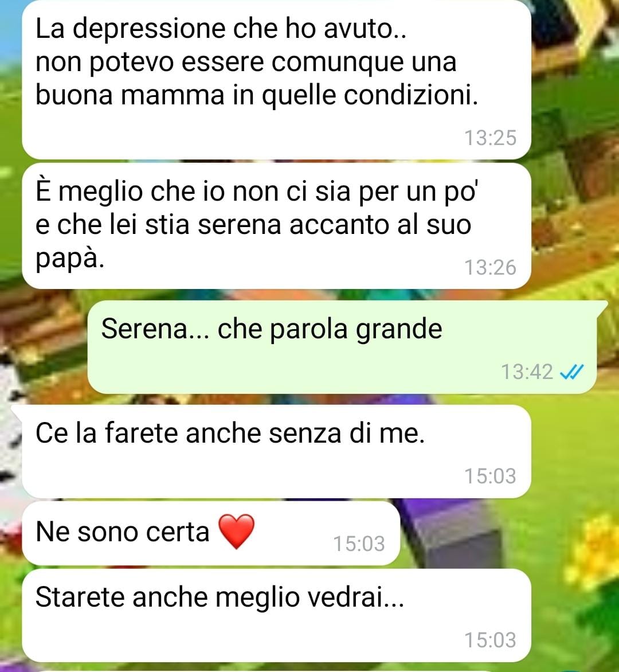
Task: Click the 15:03 timestamp under 'Starete anche meglio'
Action: pyautogui.click(x=491, y=640)
